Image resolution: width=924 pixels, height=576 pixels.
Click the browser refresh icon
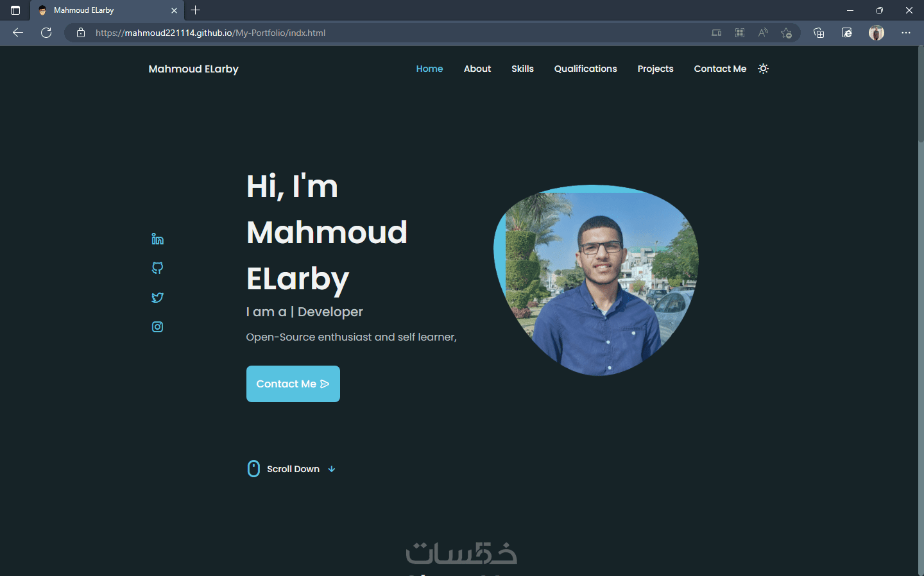[46, 33]
